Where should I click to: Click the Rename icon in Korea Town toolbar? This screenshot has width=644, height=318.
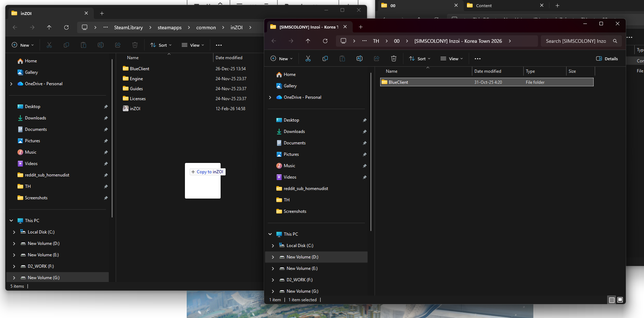click(359, 59)
